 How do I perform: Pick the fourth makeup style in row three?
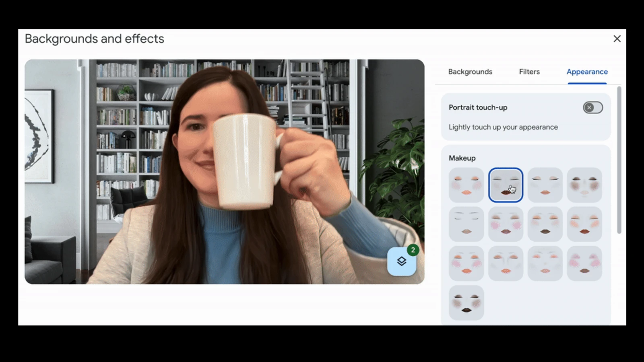point(584,263)
